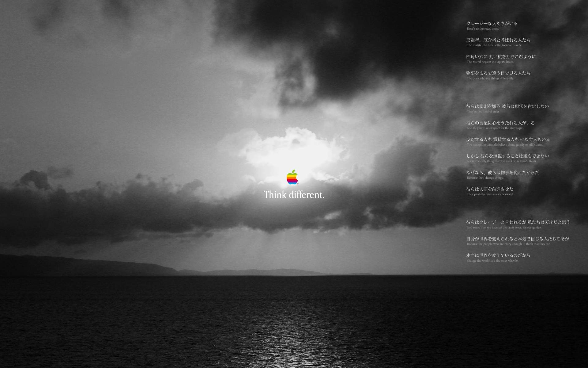The width and height of the screenshot is (588, 368).
Task: Select the Japanese line 'クレージーな人たちがいる'
Action: pyautogui.click(x=492, y=23)
